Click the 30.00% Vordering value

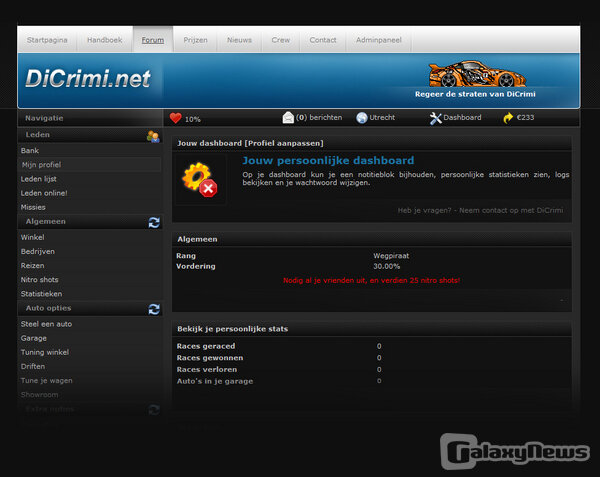click(386, 266)
